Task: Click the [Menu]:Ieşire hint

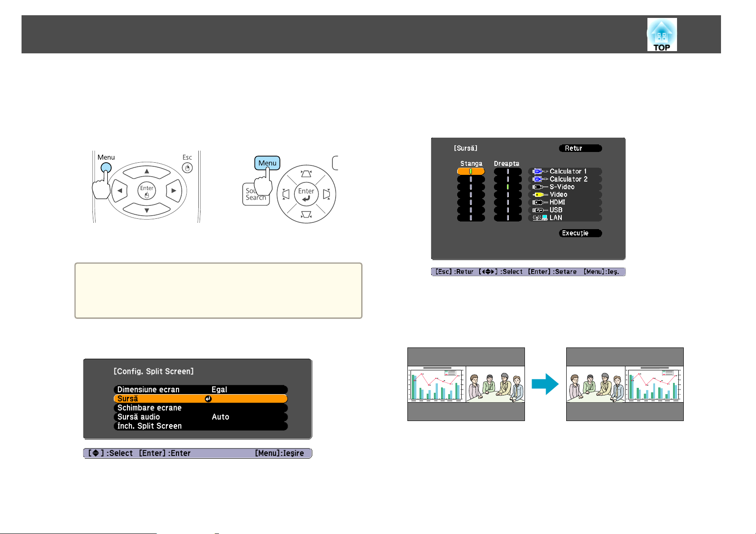Action: (x=280, y=453)
